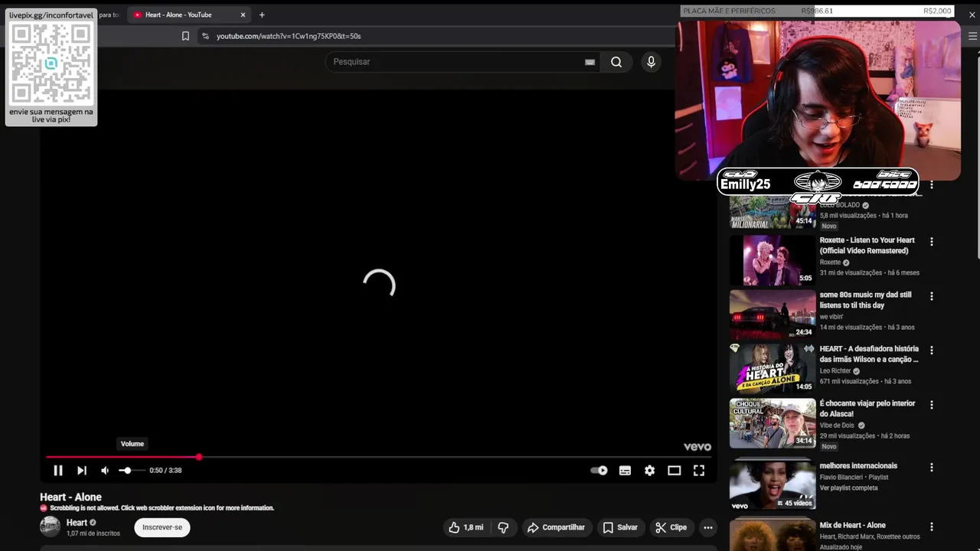Open Heart channel avatar
Screen dimensions: 980x551
pos(50,527)
